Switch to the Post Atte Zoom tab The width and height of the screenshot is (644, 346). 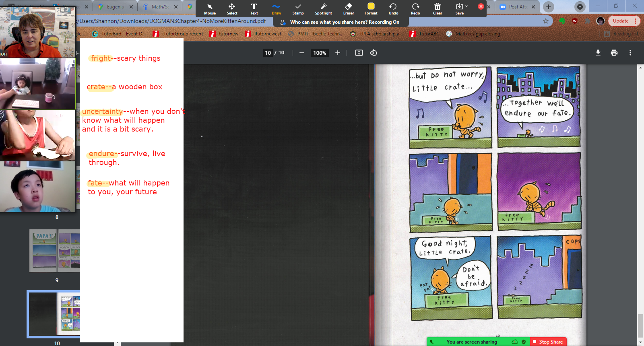[518, 7]
